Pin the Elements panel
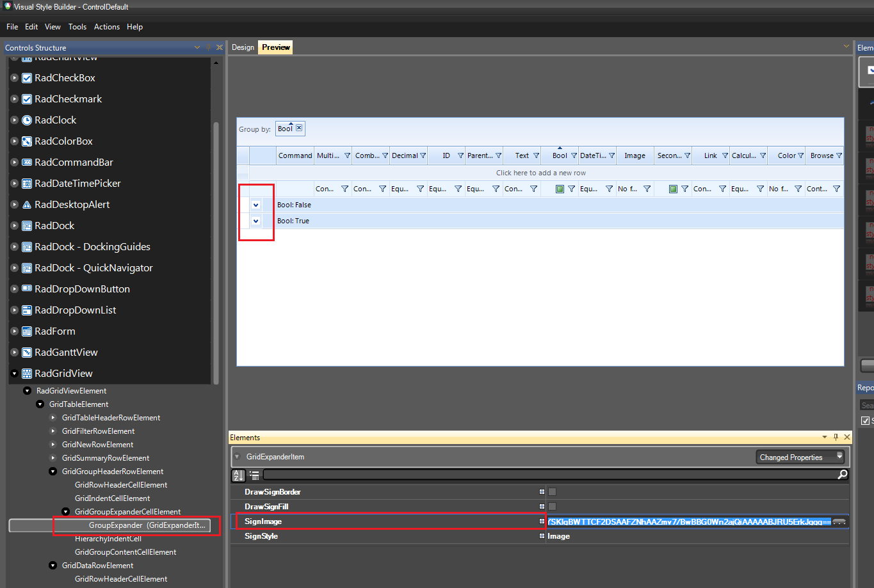The image size is (874, 588). 836,437
